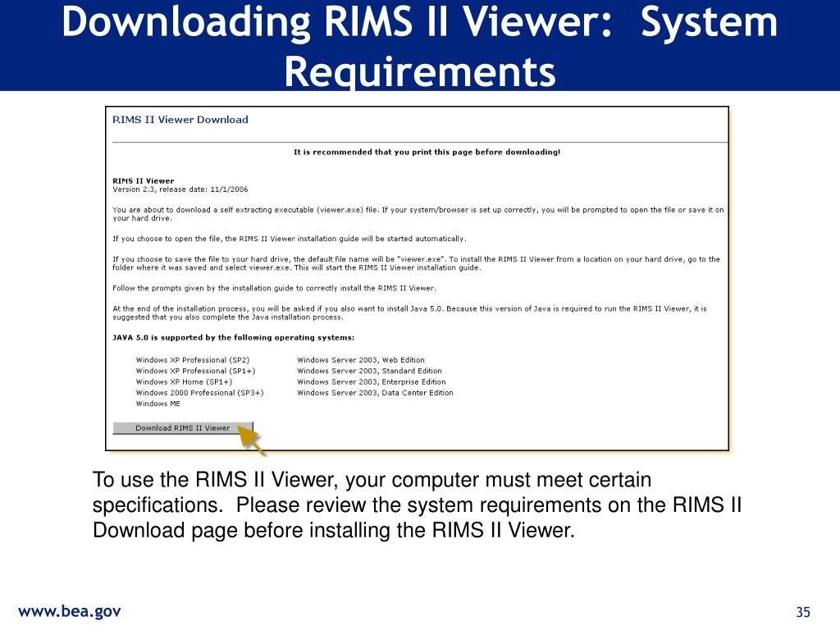840x630 pixels.
Task: Select 'Windows Server 2003, Standard Edition' entry
Action: 369,371
